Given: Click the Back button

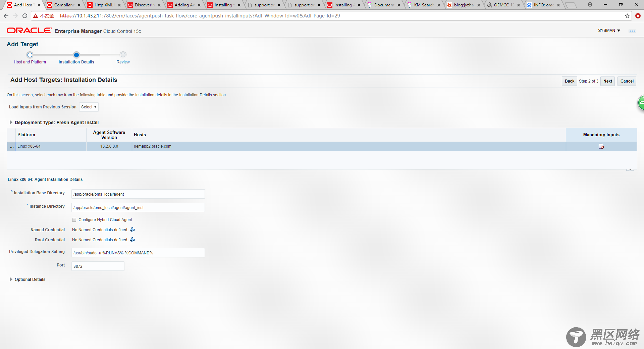Looking at the screenshot, I should (x=570, y=81).
